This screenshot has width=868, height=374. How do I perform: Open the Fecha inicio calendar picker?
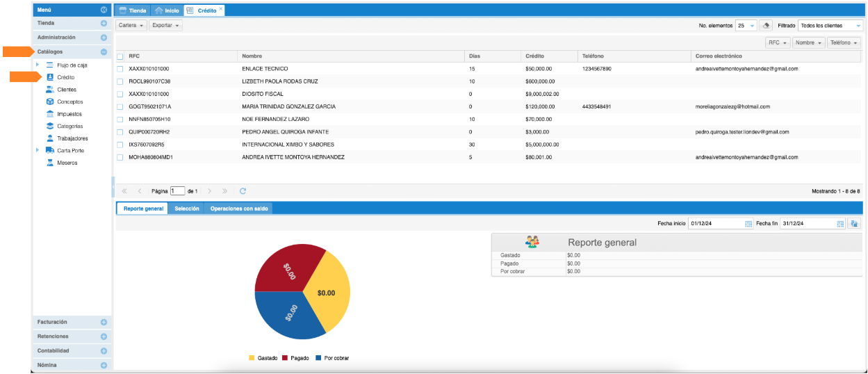pyautogui.click(x=748, y=224)
